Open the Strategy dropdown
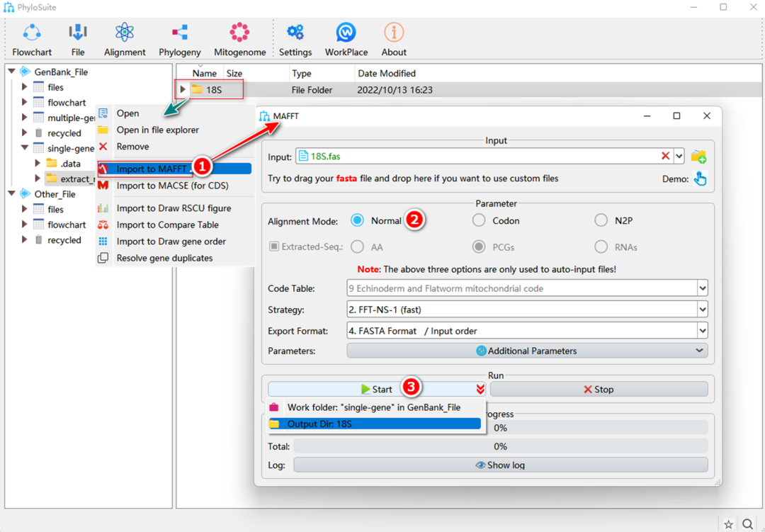This screenshot has width=765, height=532. point(702,310)
